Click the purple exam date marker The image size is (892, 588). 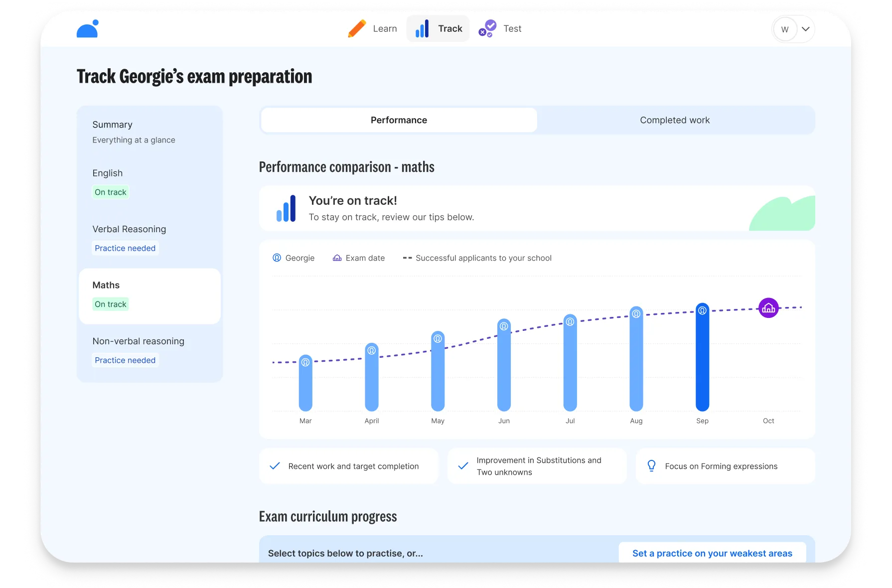click(x=768, y=308)
